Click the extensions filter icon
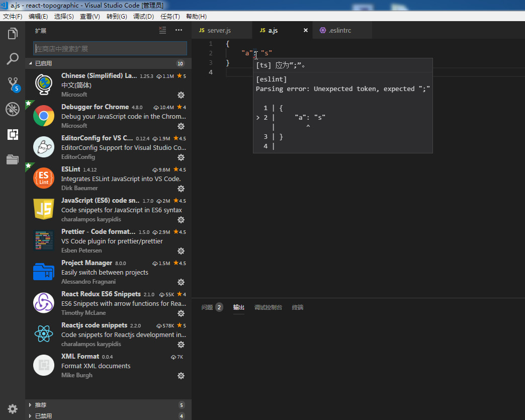The image size is (525, 420). coord(162,30)
